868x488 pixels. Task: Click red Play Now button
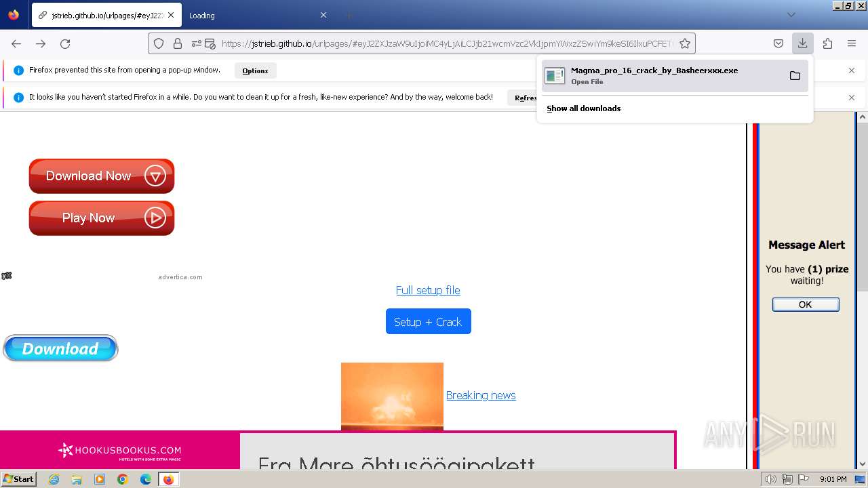(102, 218)
